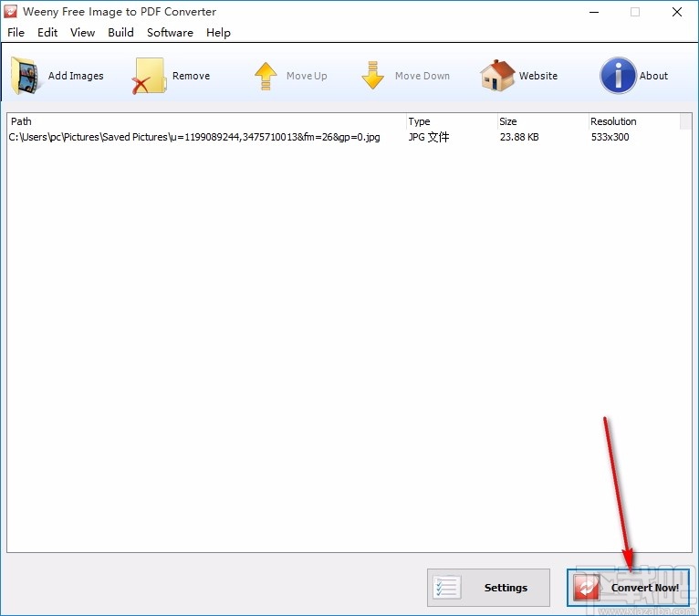Click the Add Images folder icon
The image size is (699, 616).
26,76
